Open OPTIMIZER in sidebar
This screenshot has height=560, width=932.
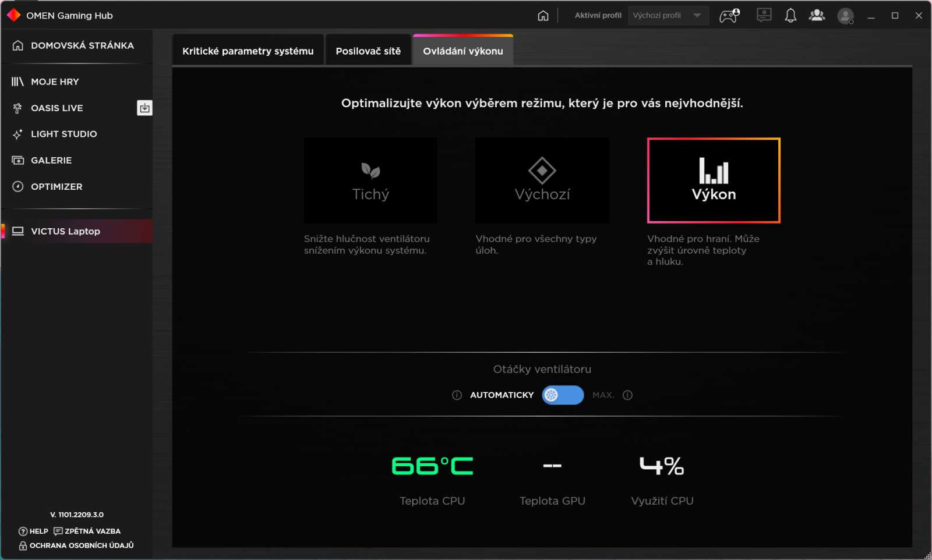76,186
